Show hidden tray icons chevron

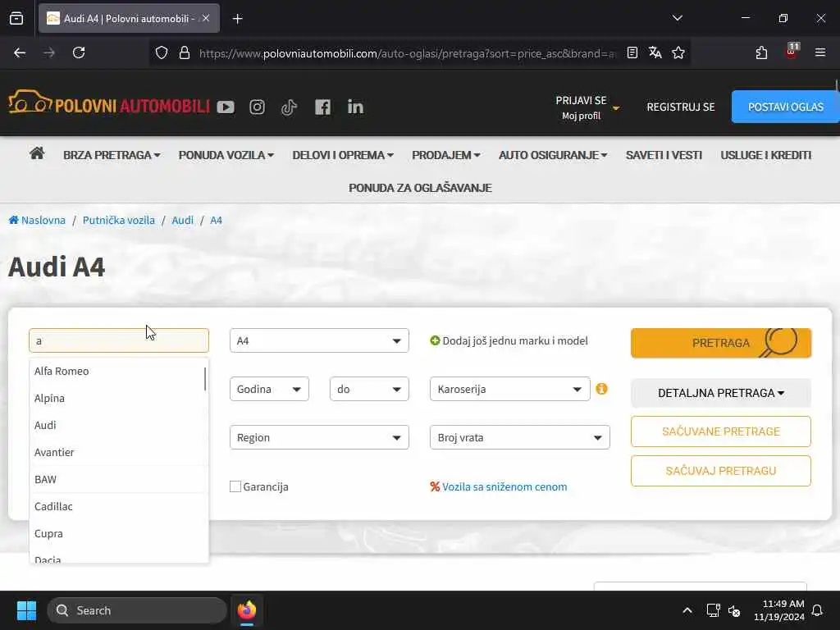coord(687,610)
